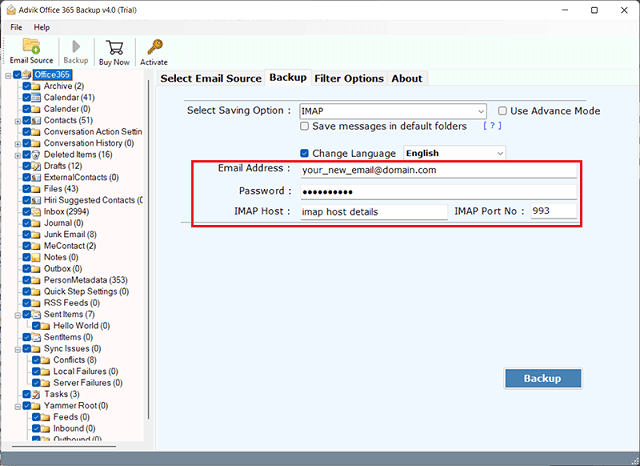The width and height of the screenshot is (640, 466).
Task: Collapse the Sync Issues (0) node
Action: click(18, 350)
